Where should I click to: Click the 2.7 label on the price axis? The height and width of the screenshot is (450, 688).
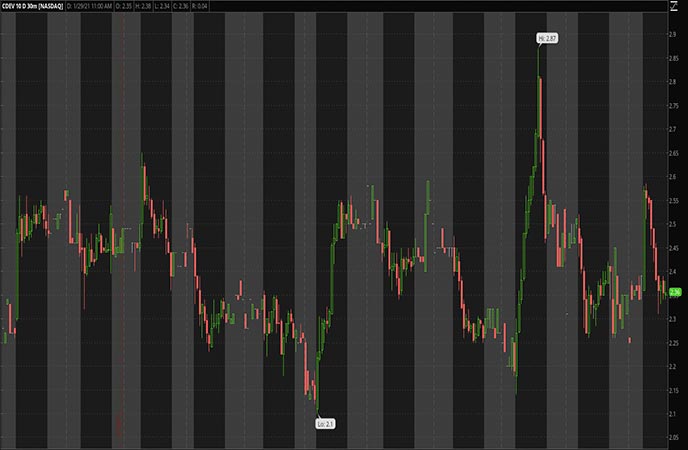tap(673, 130)
